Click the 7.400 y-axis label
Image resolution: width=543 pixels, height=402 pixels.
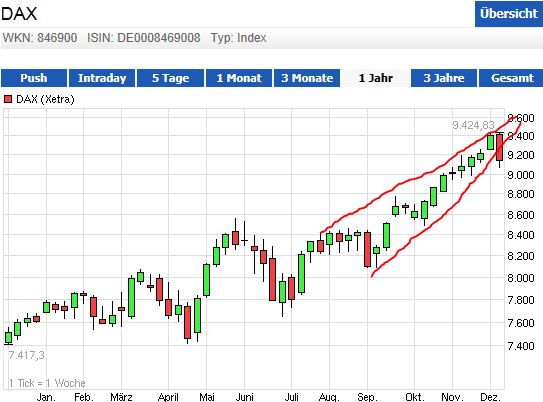coord(521,346)
